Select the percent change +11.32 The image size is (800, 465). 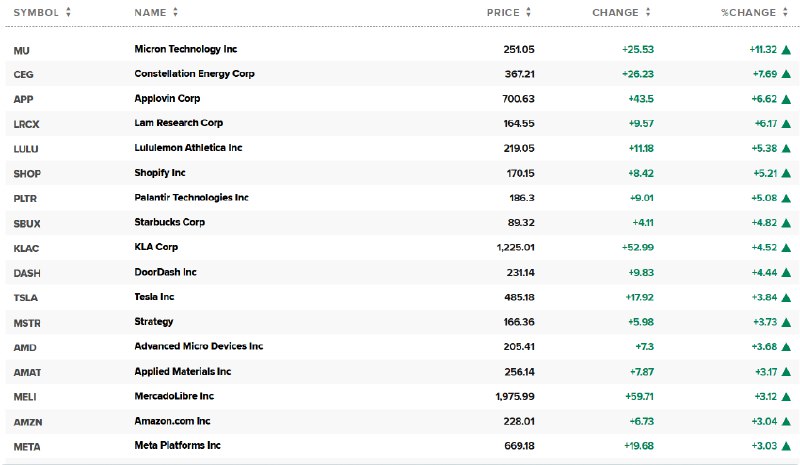point(763,50)
